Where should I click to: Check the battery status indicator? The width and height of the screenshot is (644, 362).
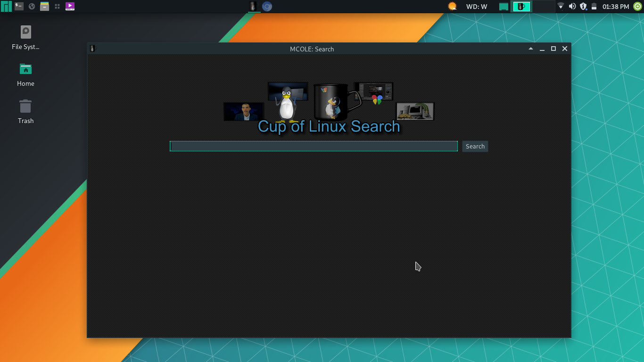tap(594, 7)
